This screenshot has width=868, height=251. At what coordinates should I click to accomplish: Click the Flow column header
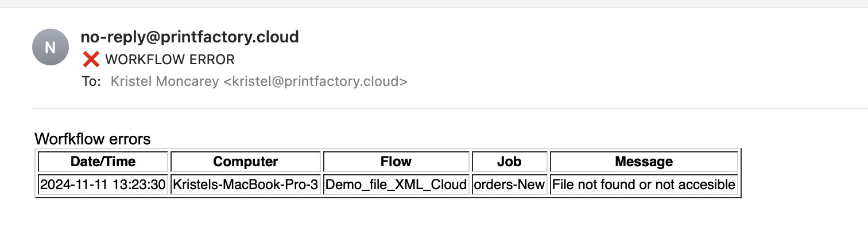point(396,162)
